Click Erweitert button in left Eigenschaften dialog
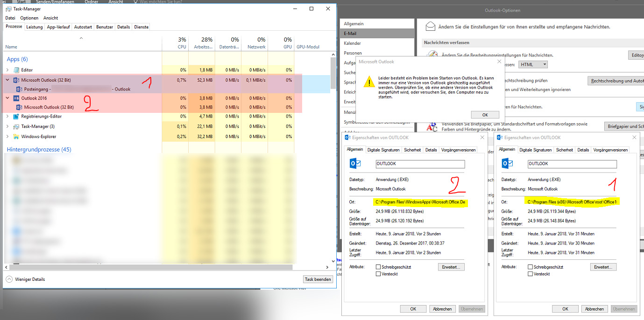The height and width of the screenshot is (320, 644). pyautogui.click(x=451, y=267)
